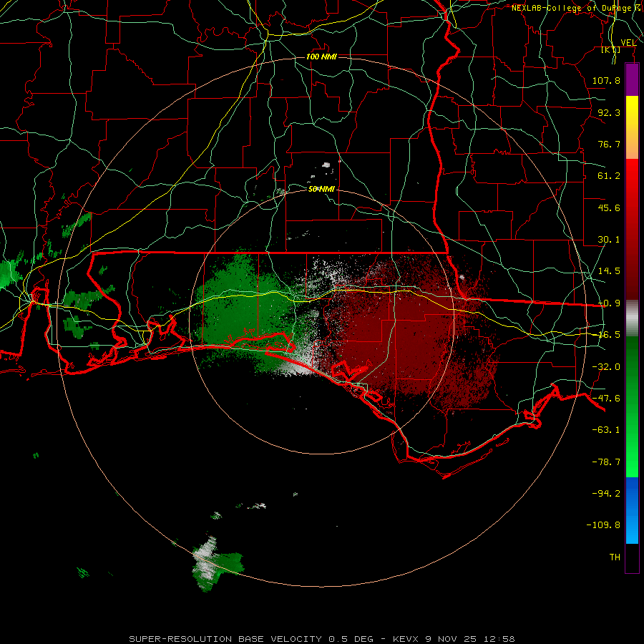Pick the purple segment of velocity color bar
The height and width of the screenshot is (644, 644).
632,80
